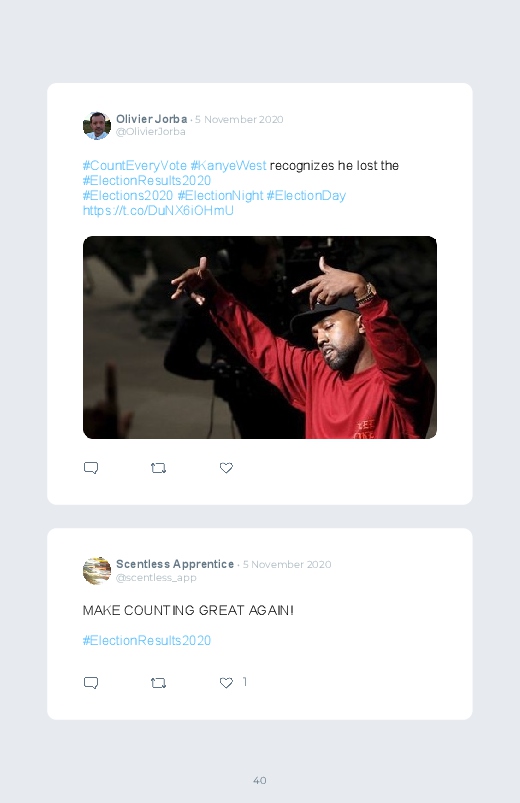Open the #Elections2020 hashtag
The width and height of the screenshot is (520, 803).
128,196
